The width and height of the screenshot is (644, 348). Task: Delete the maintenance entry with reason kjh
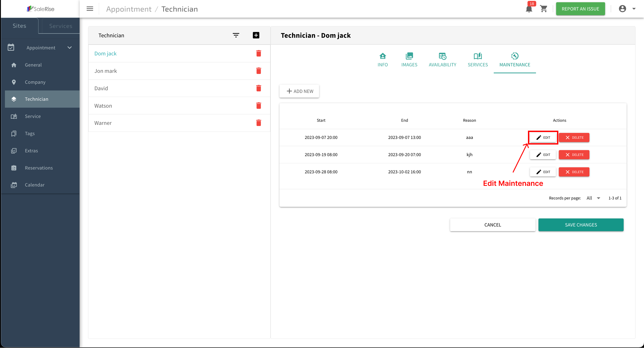pos(574,155)
